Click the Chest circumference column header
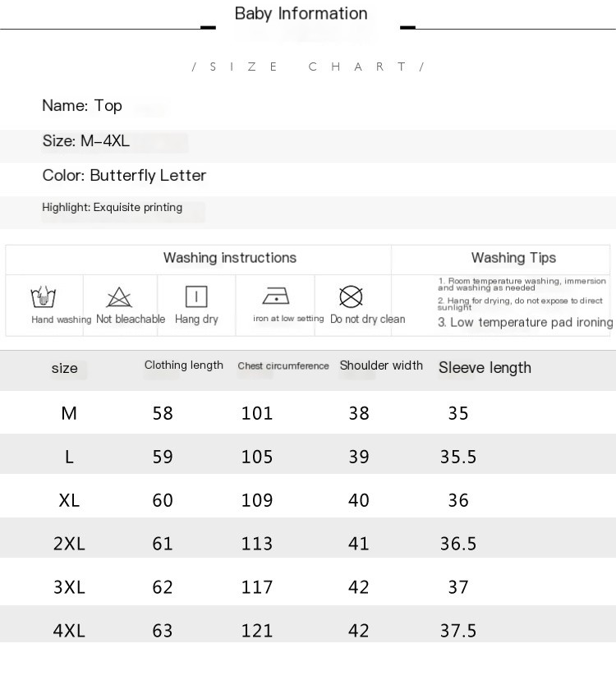 click(283, 366)
